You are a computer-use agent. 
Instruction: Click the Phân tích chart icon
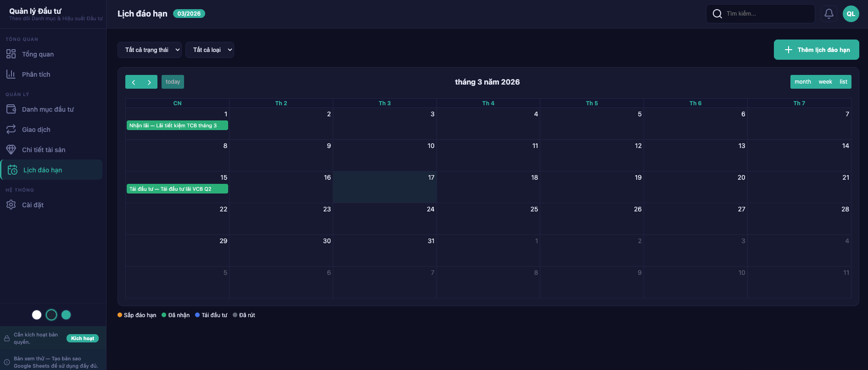11,74
